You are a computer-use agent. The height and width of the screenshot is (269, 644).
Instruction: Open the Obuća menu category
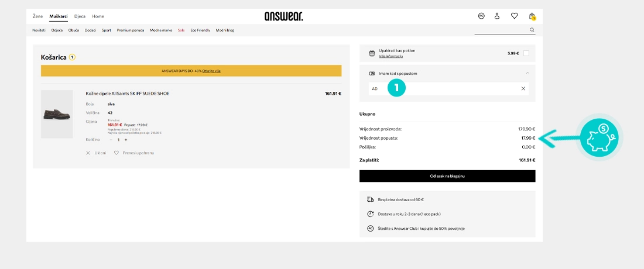coord(73,30)
